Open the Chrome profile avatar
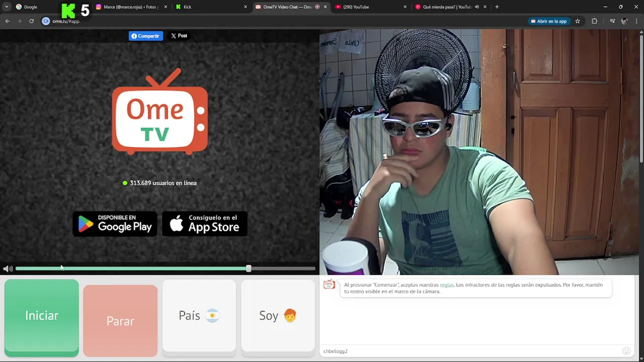The image size is (644, 362). pyautogui.click(x=624, y=21)
